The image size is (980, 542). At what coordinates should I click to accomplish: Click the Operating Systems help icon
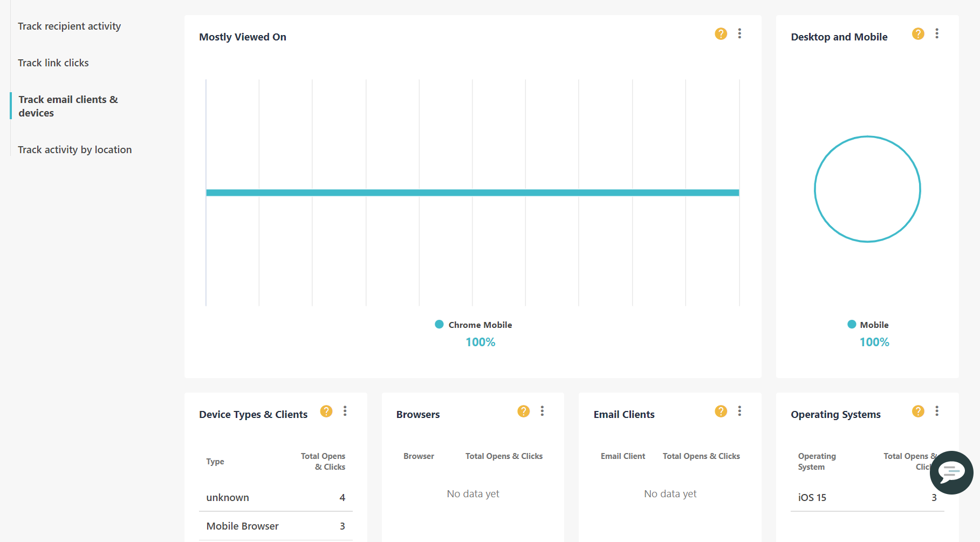coord(918,411)
